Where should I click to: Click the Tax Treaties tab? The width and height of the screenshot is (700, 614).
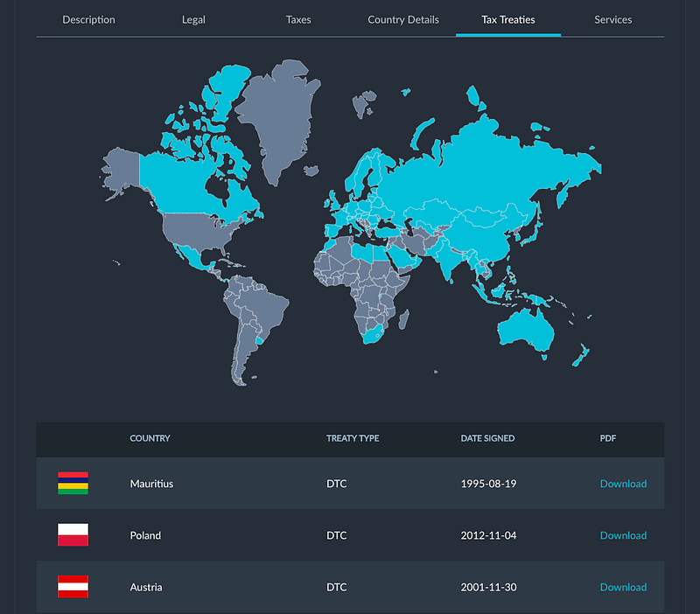coord(508,19)
